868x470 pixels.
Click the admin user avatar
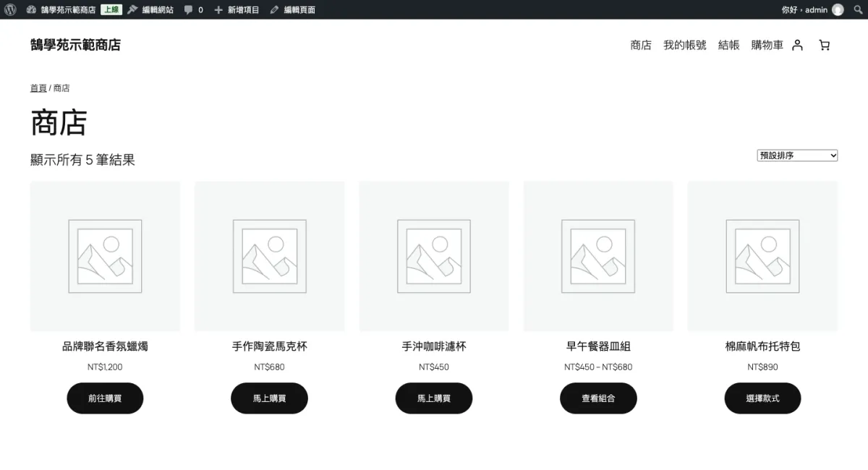(838, 9)
